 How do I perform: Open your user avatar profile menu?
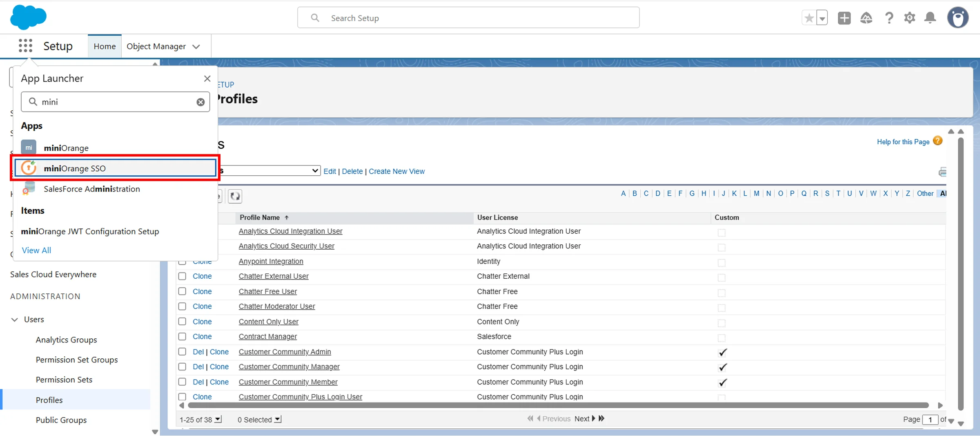tap(958, 17)
